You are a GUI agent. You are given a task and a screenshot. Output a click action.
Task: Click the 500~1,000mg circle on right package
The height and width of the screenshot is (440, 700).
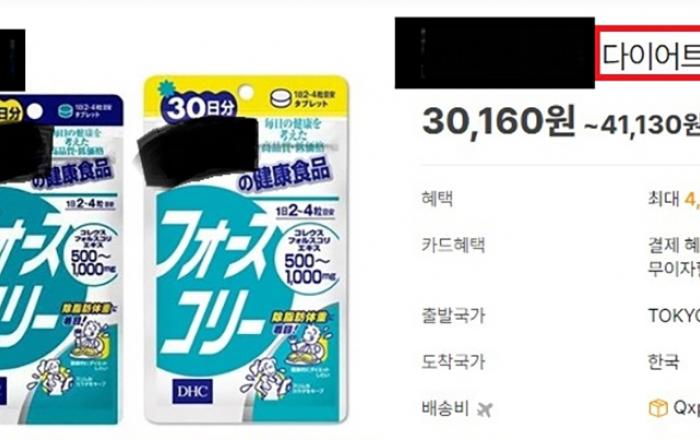click(312, 257)
